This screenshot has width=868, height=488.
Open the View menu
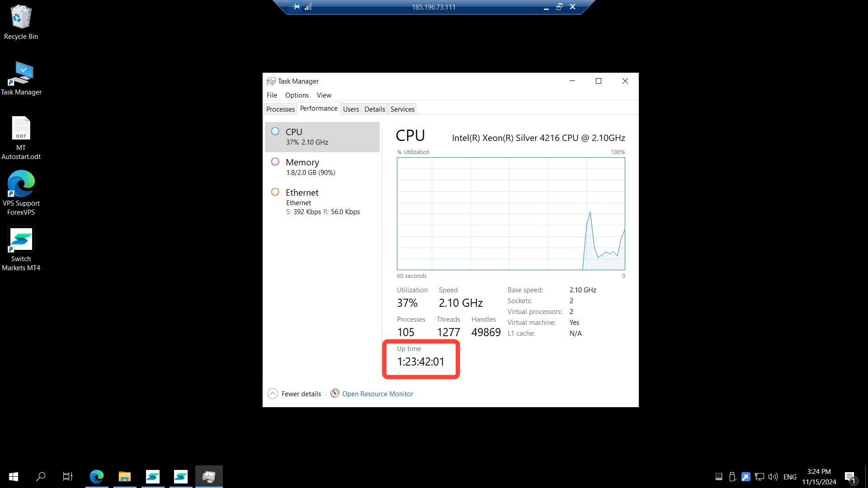click(324, 95)
